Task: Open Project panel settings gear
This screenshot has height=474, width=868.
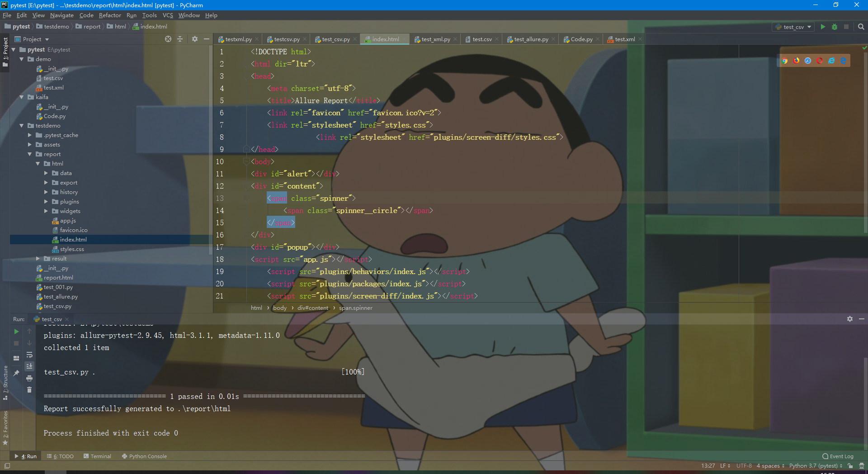Action: 195,39
